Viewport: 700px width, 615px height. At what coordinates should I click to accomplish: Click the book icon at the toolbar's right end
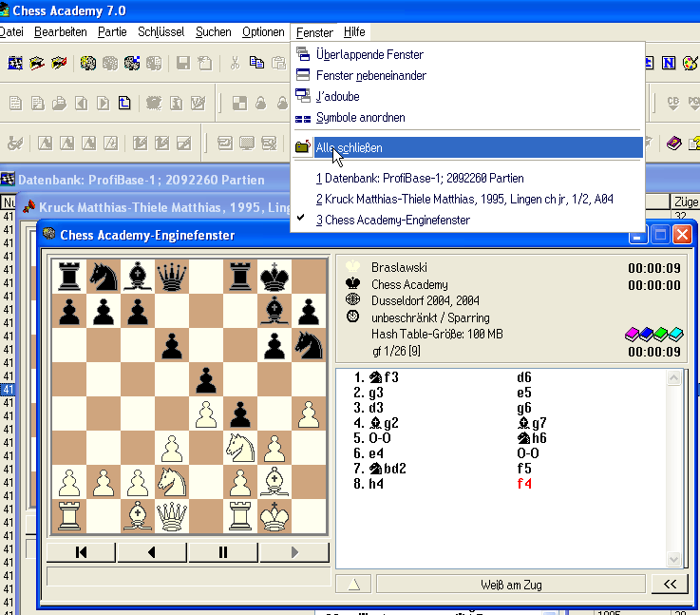673,144
